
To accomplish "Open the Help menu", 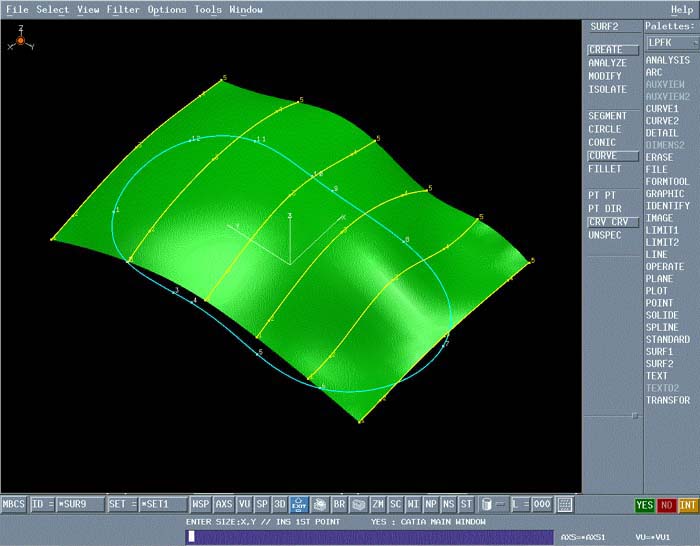I will click(x=681, y=9).
